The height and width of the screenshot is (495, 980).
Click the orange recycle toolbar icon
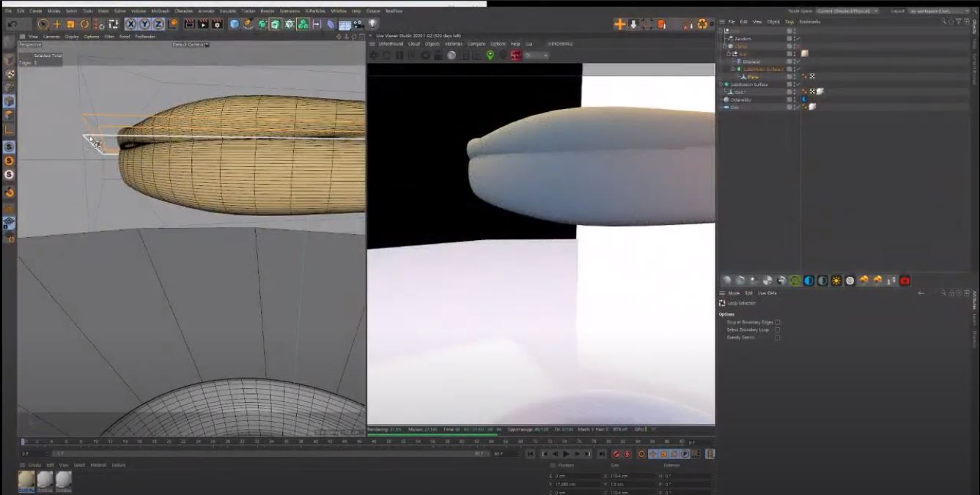(703, 24)
